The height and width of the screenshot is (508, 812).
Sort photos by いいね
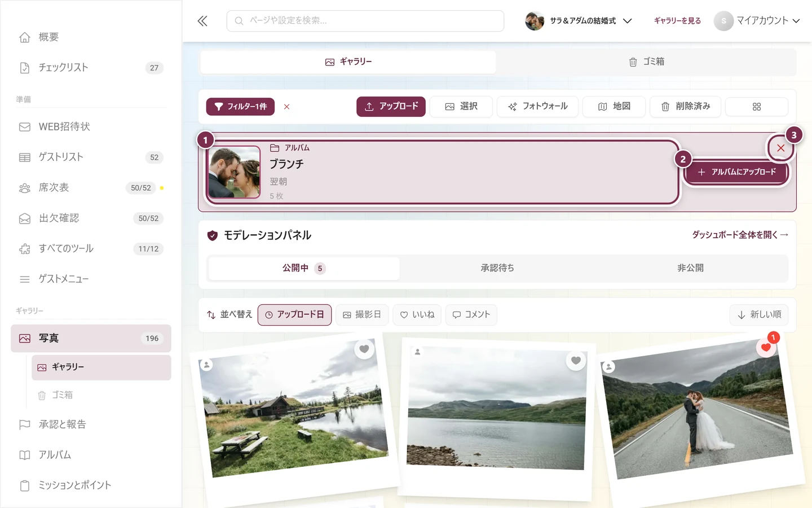pyautogui.click(x=417, y=315)
